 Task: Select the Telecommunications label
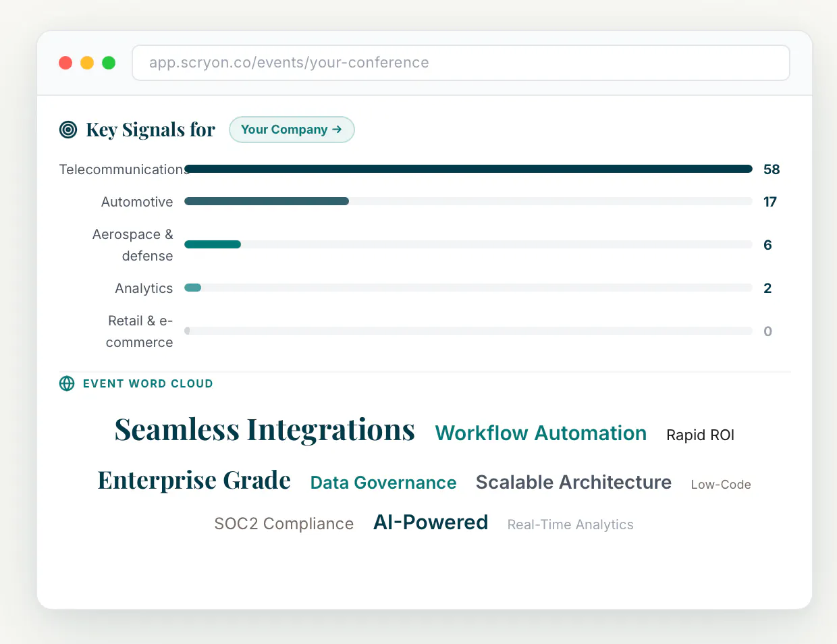[x=124, y=169]
